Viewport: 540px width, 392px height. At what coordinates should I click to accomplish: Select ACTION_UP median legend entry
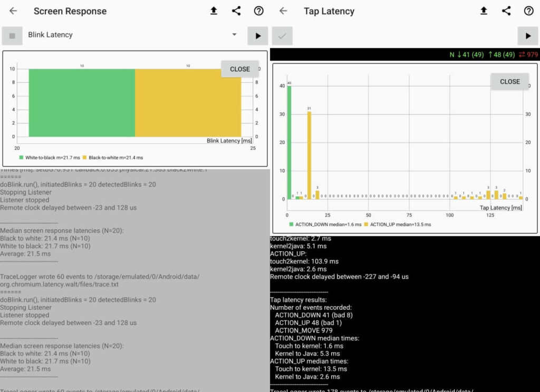(x=398, y=224)
